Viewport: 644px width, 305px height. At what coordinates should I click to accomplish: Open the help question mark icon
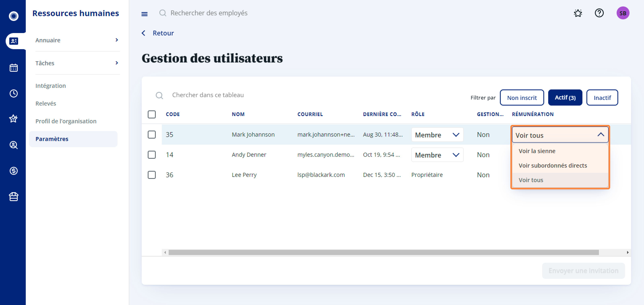pos(599,13)
